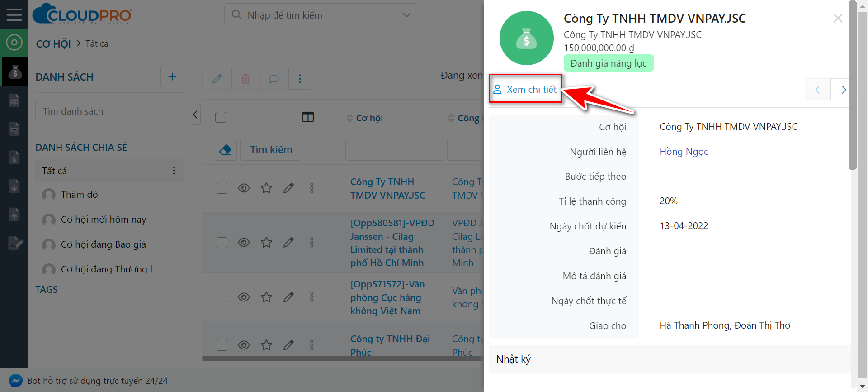Focus the Tìm danh sách search field
868x392 pixels.
(109, 111)
